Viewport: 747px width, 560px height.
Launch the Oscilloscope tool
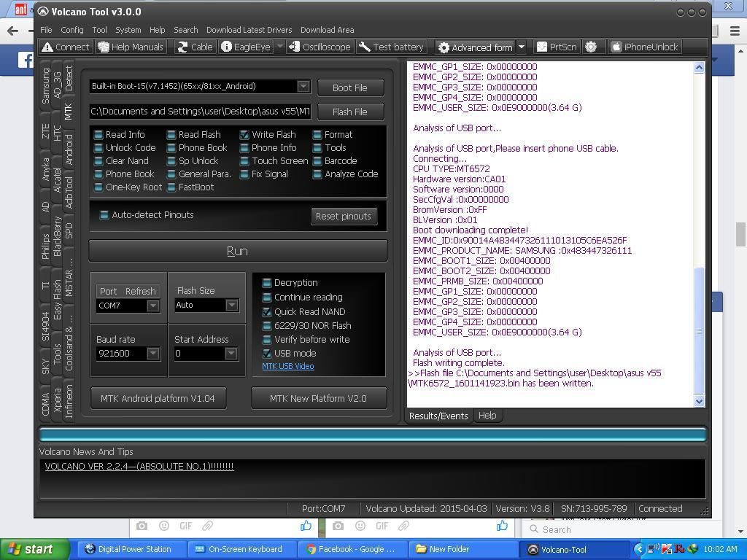[320, 47]
